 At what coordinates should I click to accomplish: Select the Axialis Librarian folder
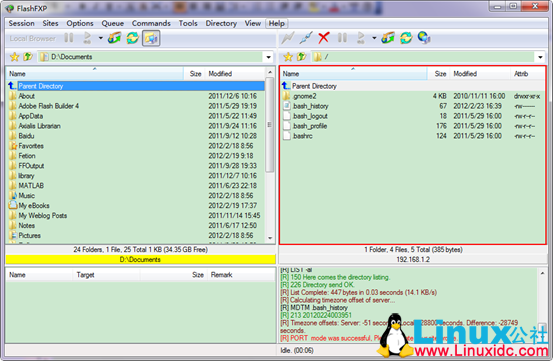(39, 126)
